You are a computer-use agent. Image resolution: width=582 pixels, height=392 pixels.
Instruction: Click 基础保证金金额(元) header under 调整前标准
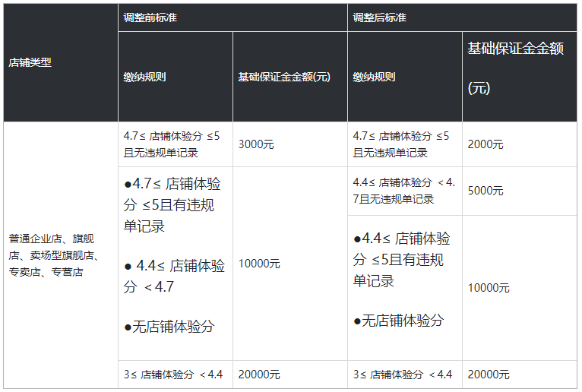click(283, 77)
